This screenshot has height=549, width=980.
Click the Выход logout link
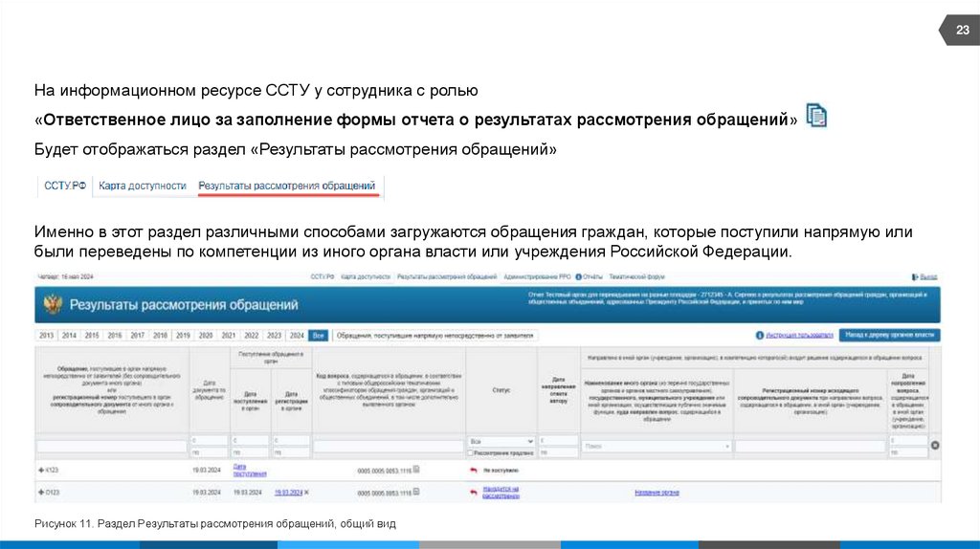(928, 276)
